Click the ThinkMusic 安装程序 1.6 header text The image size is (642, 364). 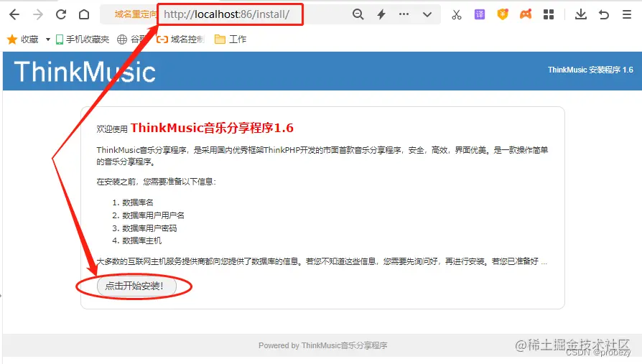click(590, 70)
